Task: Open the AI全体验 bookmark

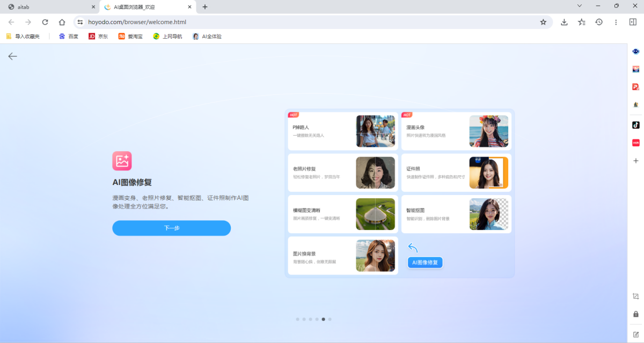Action: pyautogui.click(x=207, y=36)
